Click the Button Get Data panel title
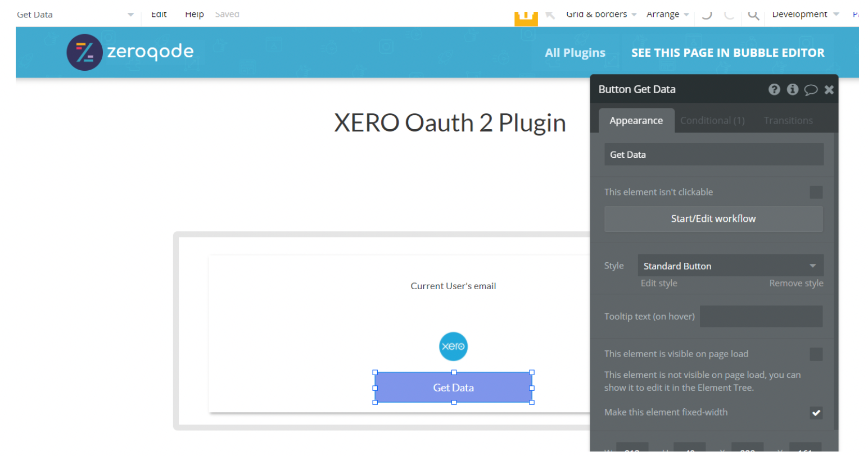The height and width of the screenshot is (456, 868). coord(637,89)
